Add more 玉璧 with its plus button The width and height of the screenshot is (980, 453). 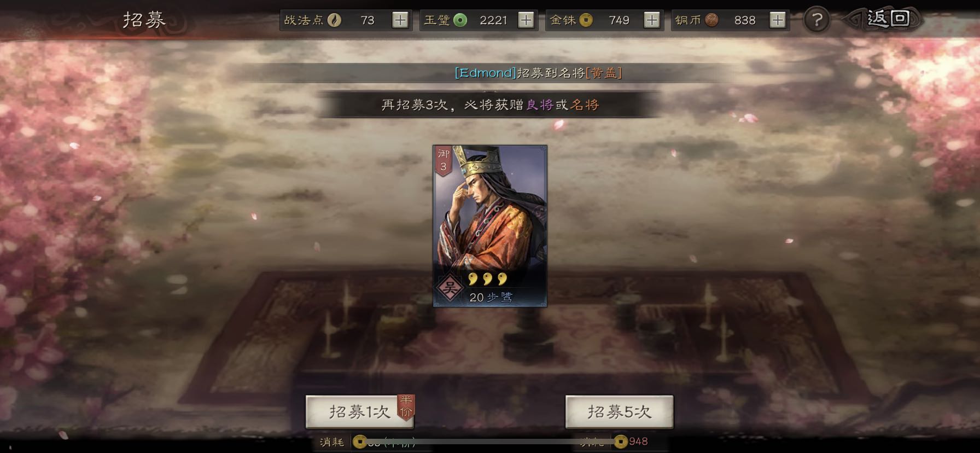[x=526, y=20]
